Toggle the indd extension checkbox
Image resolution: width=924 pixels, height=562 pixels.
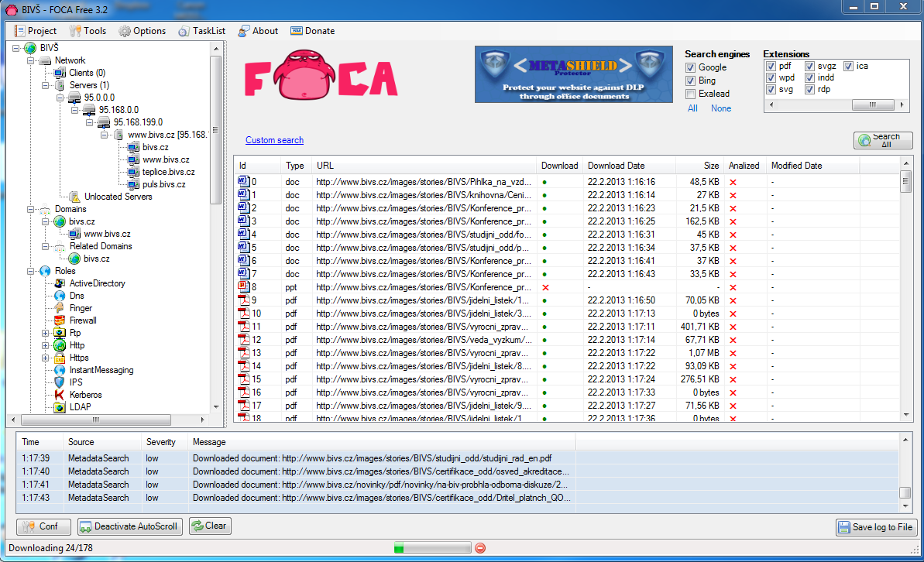tap(809, 77)
